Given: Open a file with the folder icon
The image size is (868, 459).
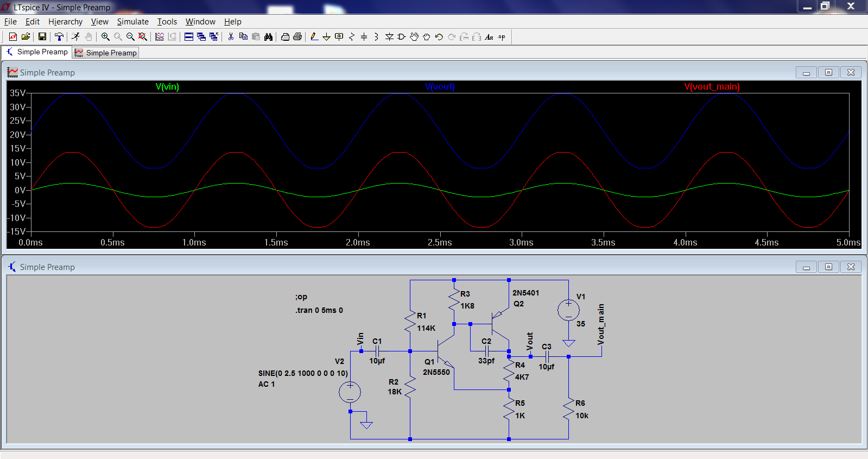Looking at the screenshot, I should point(26,36).
